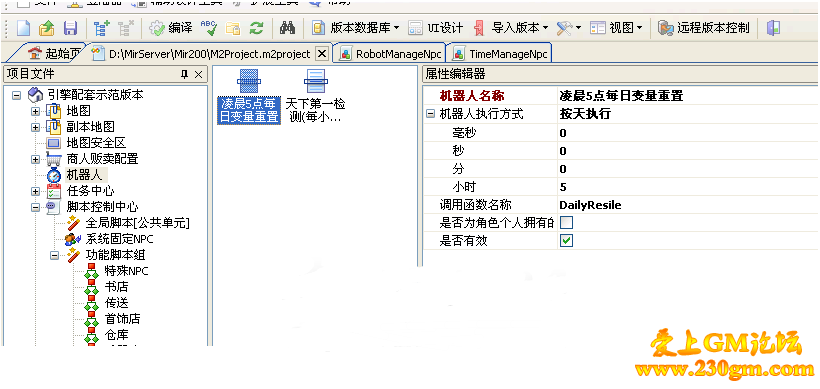The height and width of the screenshot is (389, 820).
Task: Close the M2Project.m2project tab
Action: click(x=323, y=53)
